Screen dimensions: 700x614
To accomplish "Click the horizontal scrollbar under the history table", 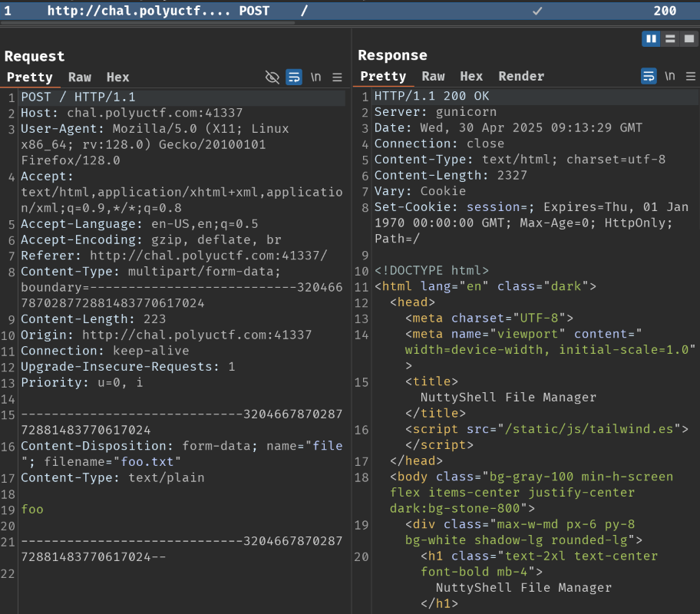I will click(147, 23).
